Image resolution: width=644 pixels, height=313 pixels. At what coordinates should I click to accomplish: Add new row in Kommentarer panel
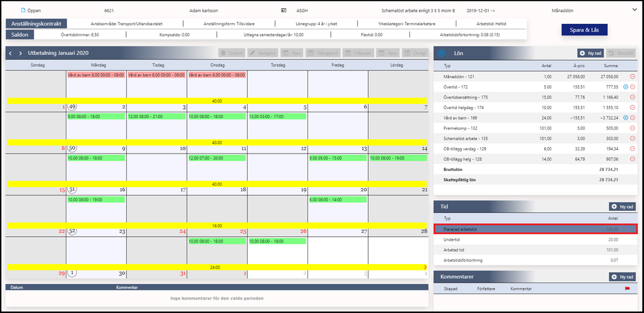[x=623, y=277]
